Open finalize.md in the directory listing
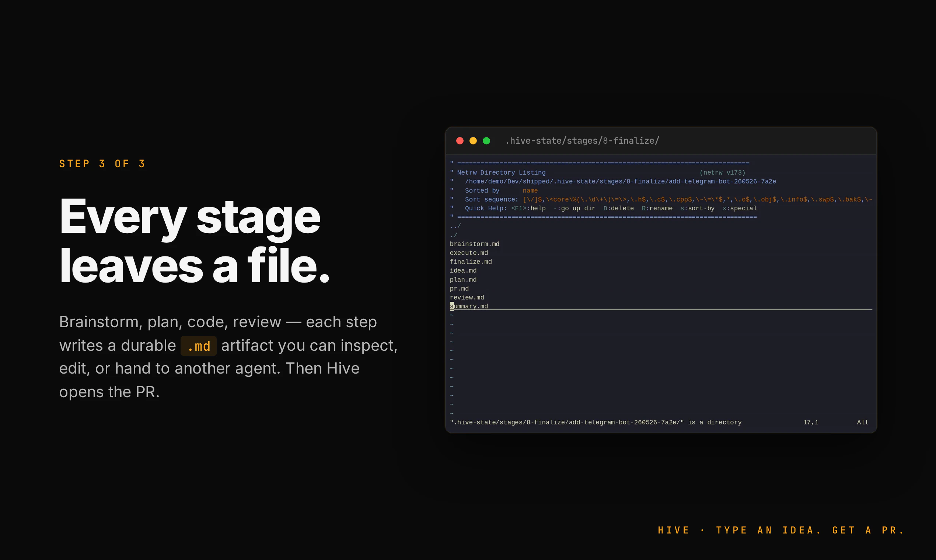This screenshot has height=560, width=936. [x=471, y=262]
